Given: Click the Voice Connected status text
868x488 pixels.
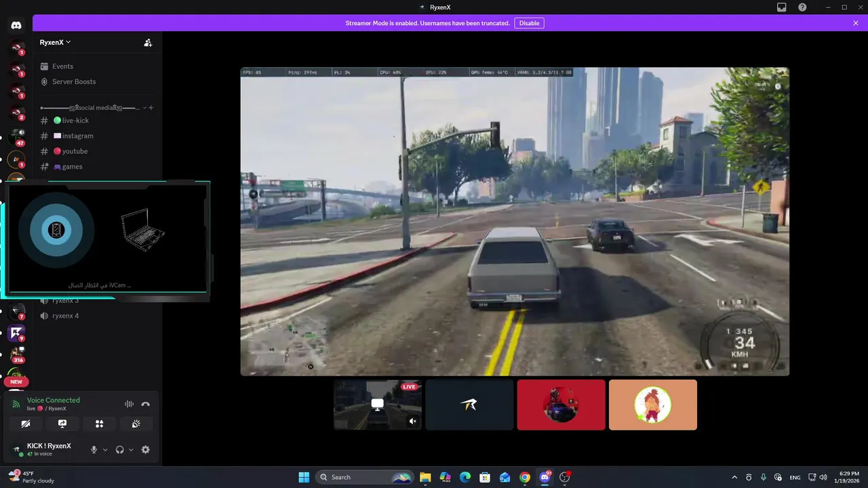Looking at the screenshot, I should click(54, 400).
